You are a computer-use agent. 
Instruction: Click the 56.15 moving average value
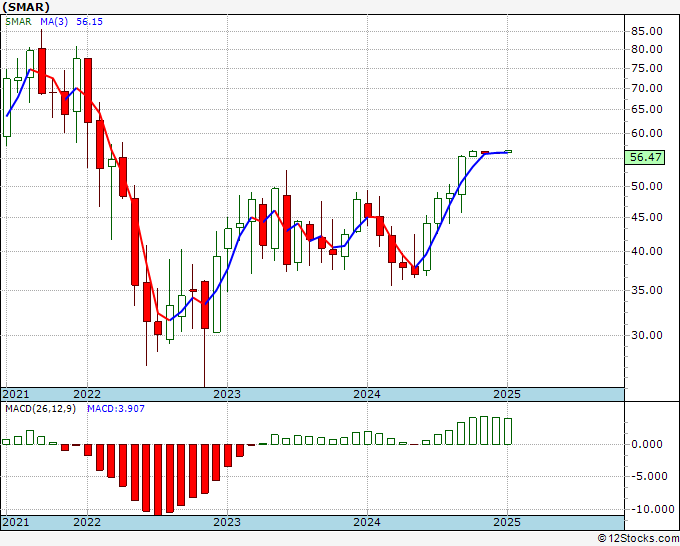point(89,22)
